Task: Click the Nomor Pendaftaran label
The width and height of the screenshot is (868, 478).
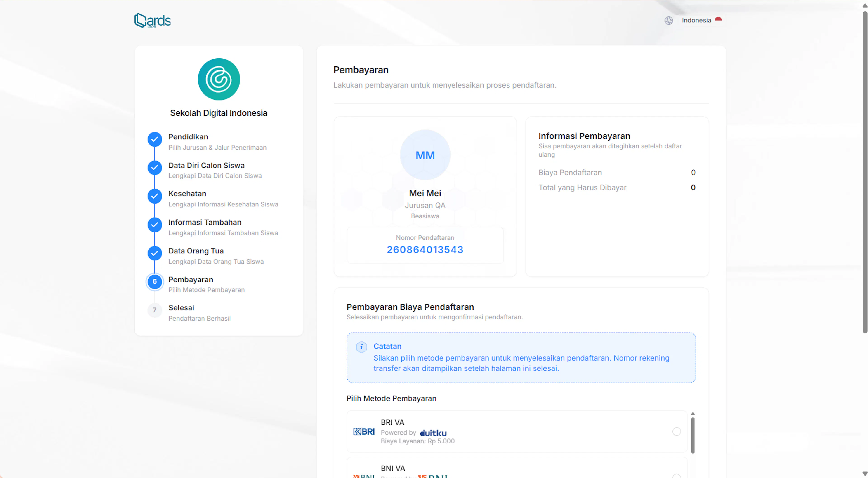Action: click(x=425, y=238)
